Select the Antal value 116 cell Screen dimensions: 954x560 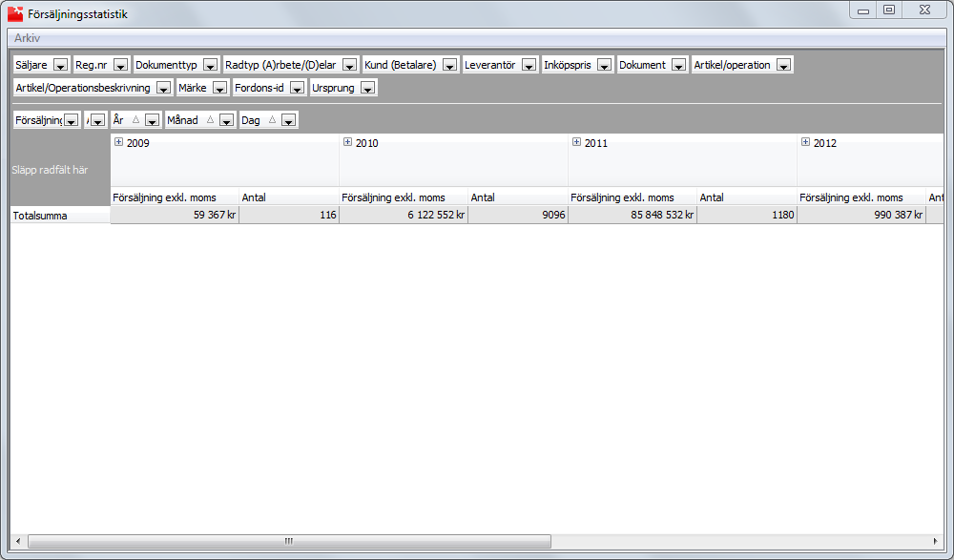(289, 215)
